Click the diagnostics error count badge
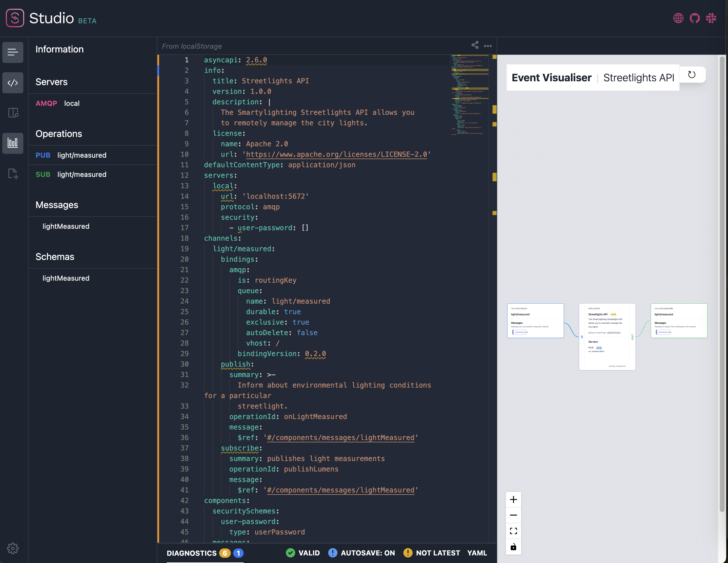The width and height of the screenshot is (728, 563). [x=225, y=553]
